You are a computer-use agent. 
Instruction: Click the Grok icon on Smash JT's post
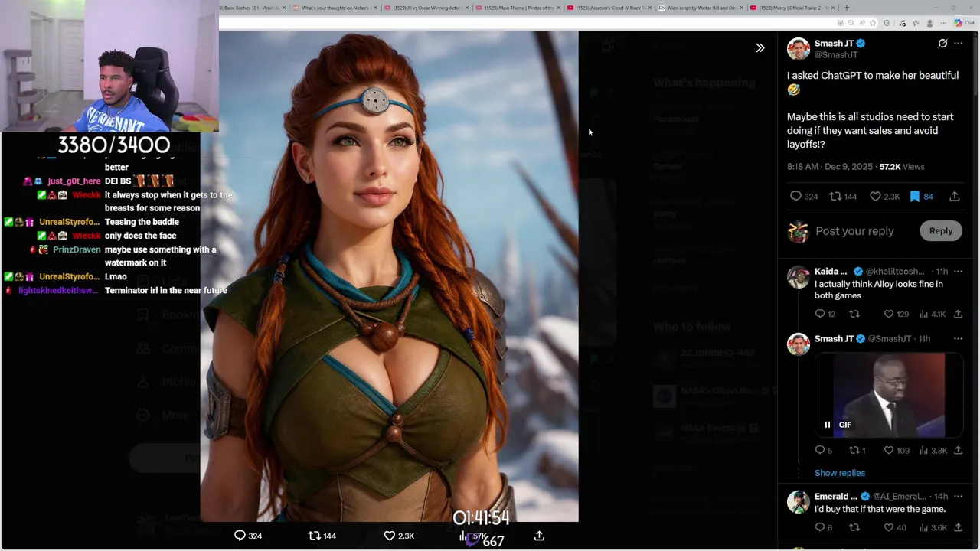click(x=942, y=44)
